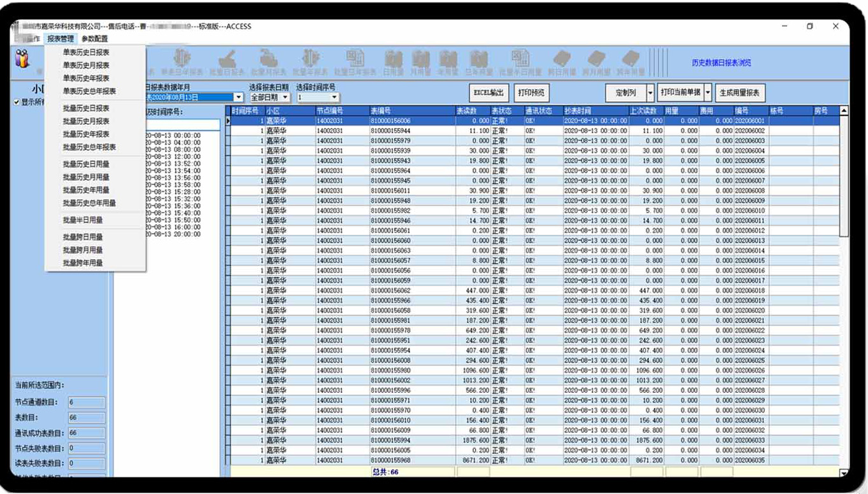Click the colorful figures icon at toolbar left
The image size is (868, 494).
(22, 59)
